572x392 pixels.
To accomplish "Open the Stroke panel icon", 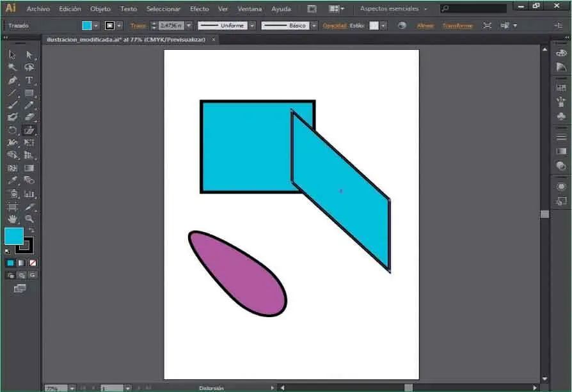I will pos(561,137).
